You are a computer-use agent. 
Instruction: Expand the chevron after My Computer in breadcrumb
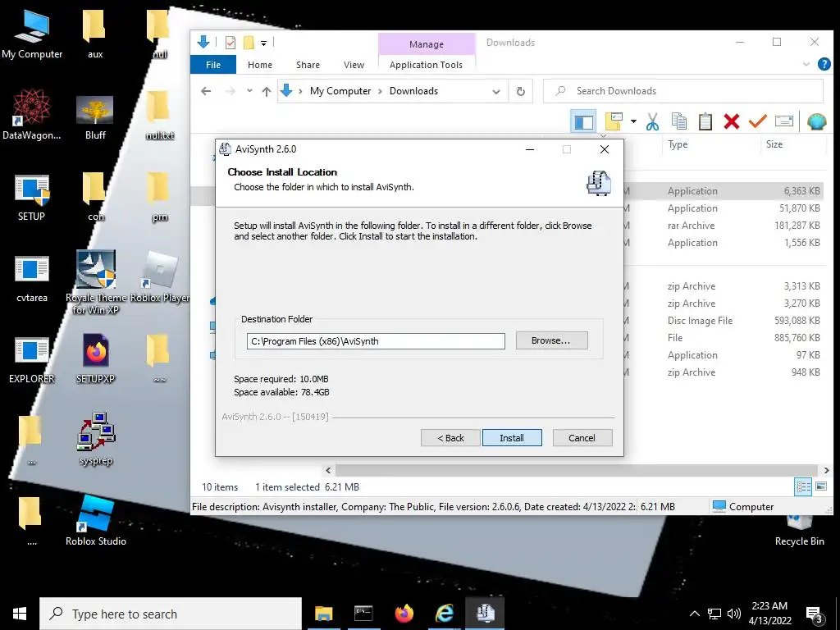[380, 91]
